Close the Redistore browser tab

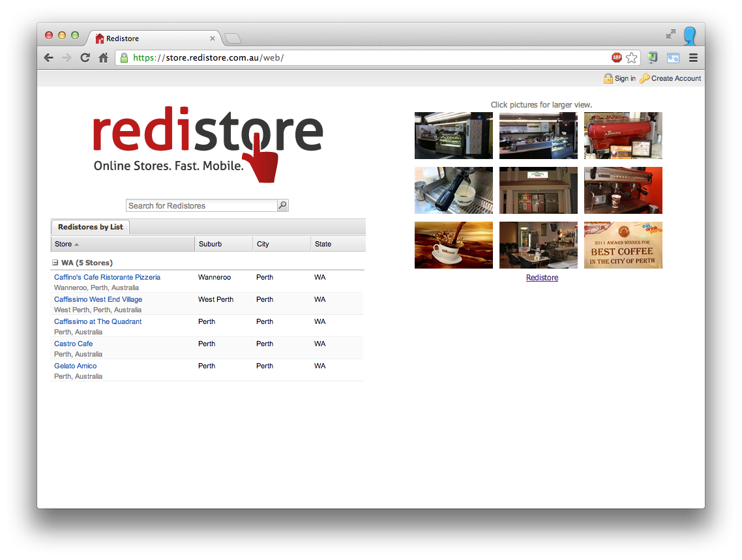click(213, 38)
